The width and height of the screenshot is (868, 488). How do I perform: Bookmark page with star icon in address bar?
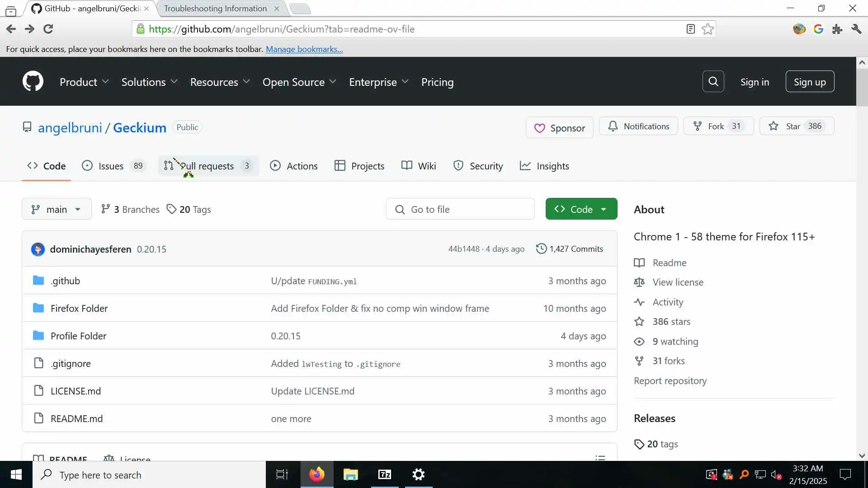[x=708, y=29]
